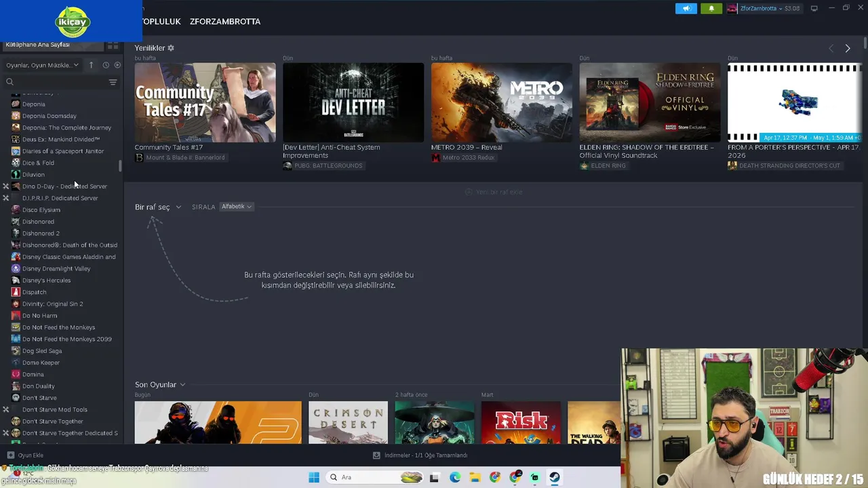Open the green notifications bell
868x488 pixels.
tap(711, 8)
